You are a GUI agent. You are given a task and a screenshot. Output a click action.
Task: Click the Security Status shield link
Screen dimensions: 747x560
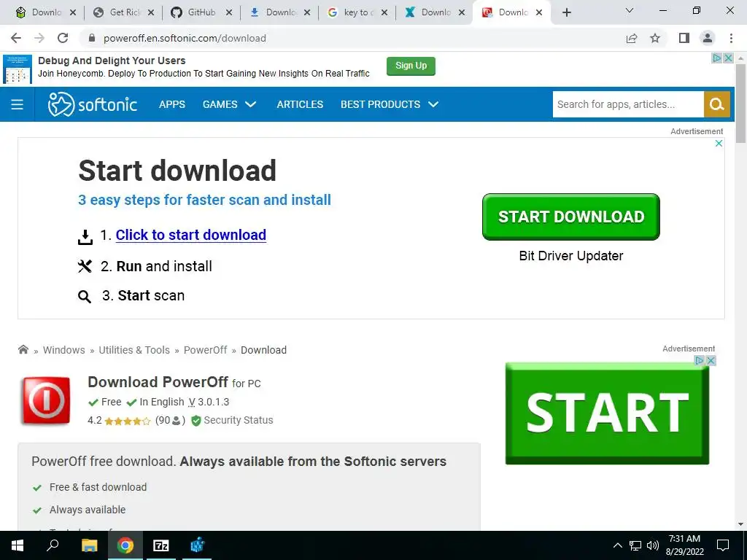[x=232, y=421]
